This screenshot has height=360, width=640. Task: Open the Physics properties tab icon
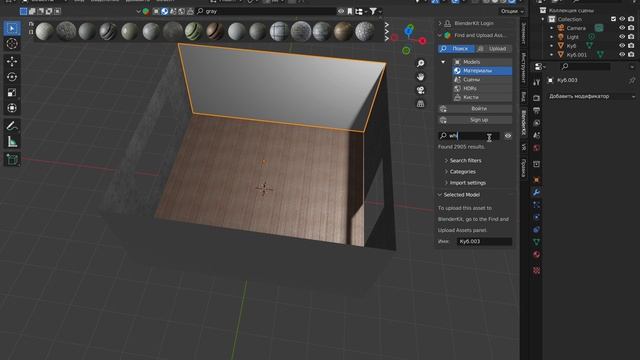537,217
